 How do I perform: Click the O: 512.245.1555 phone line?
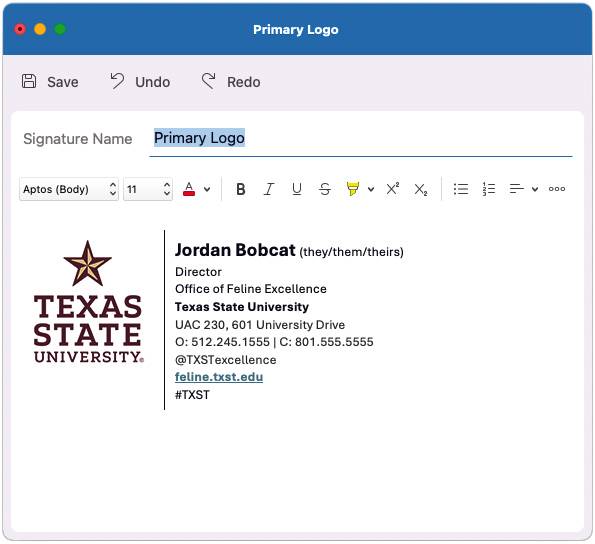(x=274, y=342)
